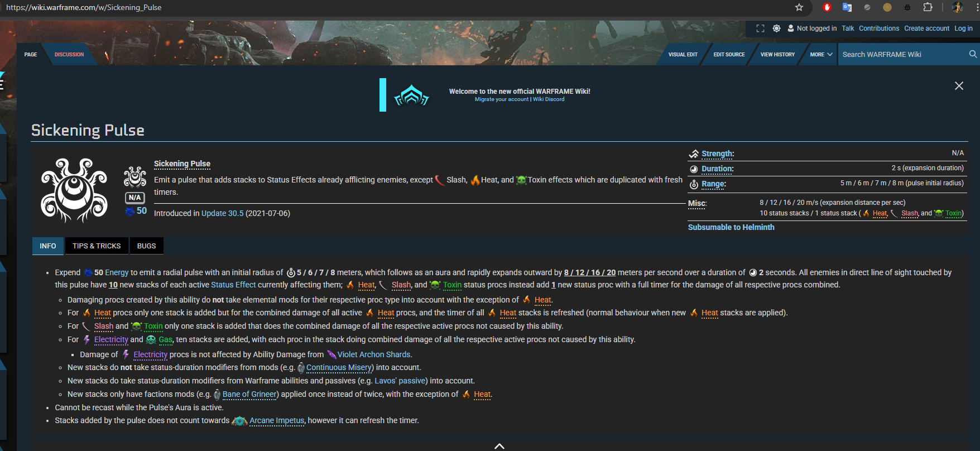
Task: Click the bug-shaped extension icon
Action: (907, 7)
